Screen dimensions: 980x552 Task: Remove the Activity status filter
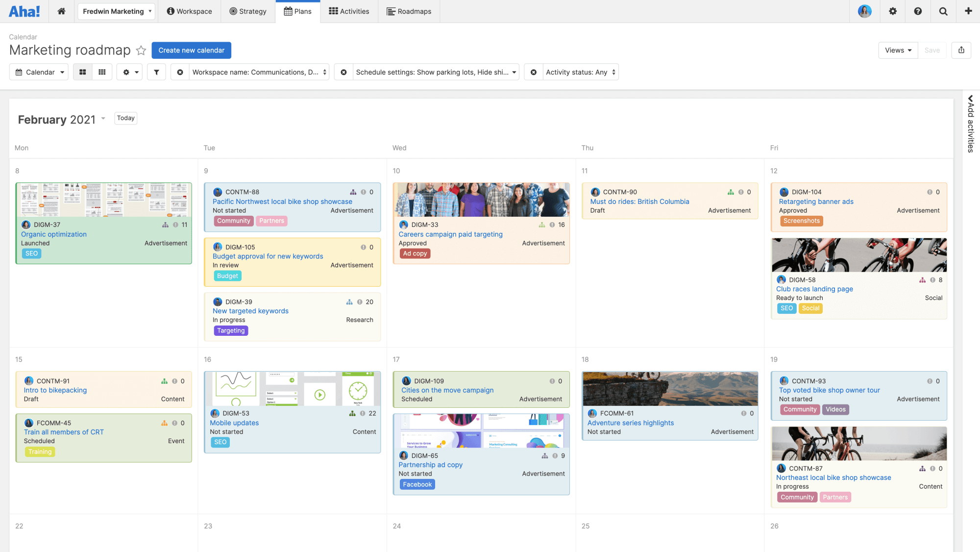click(x=534, y=72)
